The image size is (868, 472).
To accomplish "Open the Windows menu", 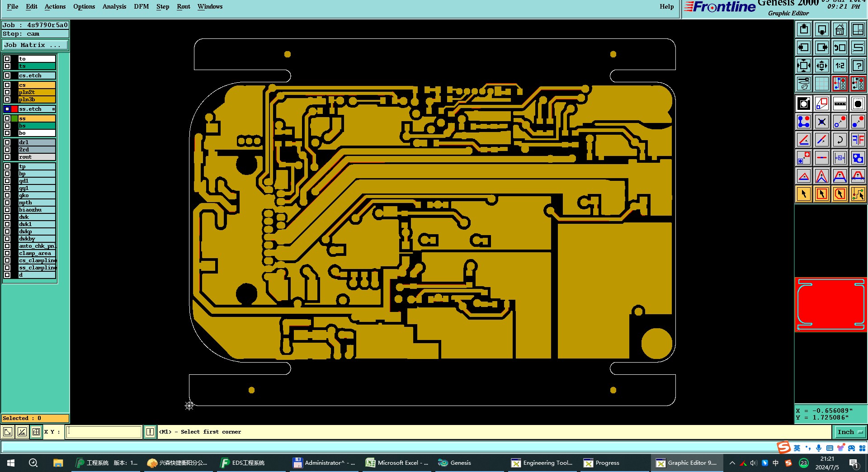I will tap(210, 6).
